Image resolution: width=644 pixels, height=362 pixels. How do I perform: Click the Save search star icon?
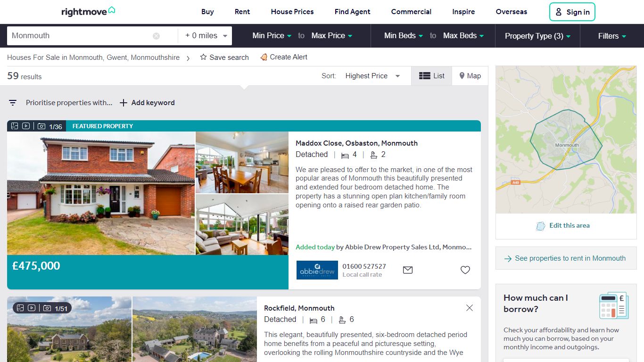click(203, 57)
